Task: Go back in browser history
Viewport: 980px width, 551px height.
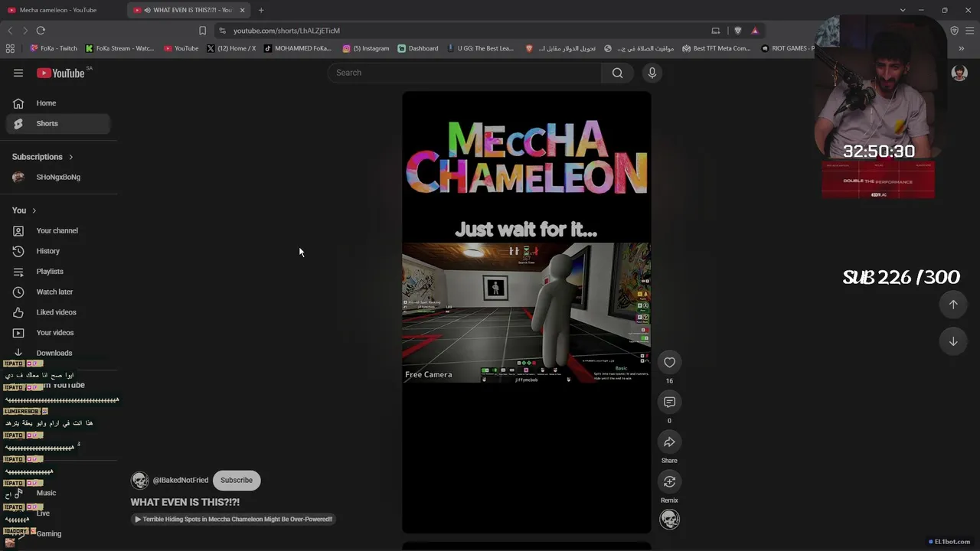Action: [x=10, y=31]
